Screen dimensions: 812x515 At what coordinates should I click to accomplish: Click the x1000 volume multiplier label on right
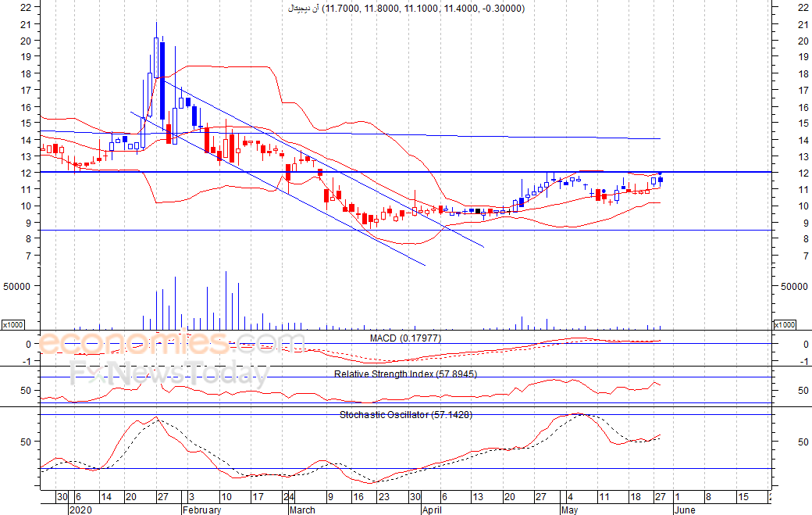[x=784, y=324]
